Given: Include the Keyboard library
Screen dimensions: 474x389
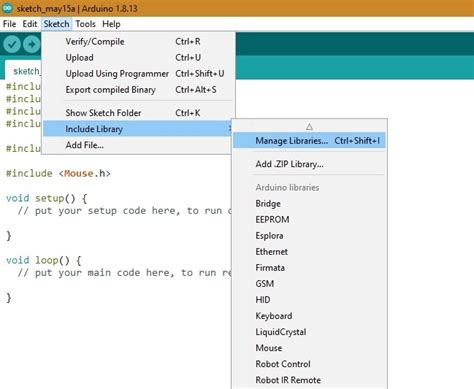Looking at the screenshot, I should coord(309,316).
